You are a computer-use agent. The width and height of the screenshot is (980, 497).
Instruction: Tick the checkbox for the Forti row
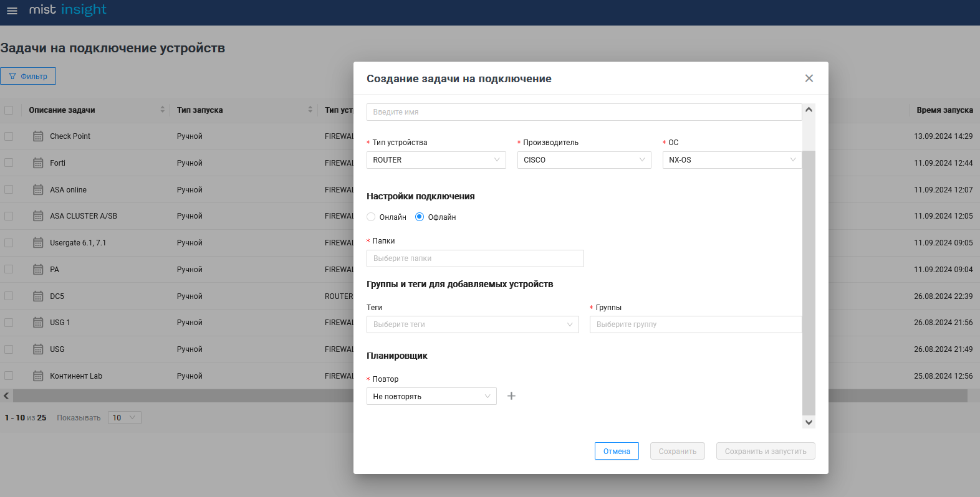pyautogui.click(x=9, y=163)
